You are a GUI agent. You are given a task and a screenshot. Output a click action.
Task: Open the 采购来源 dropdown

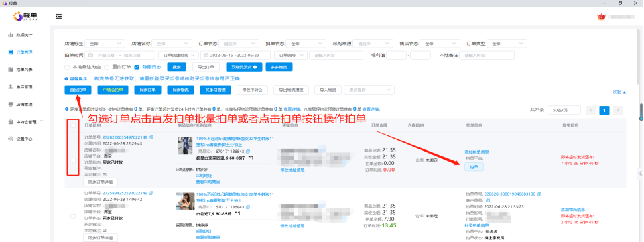coord(373,43)
